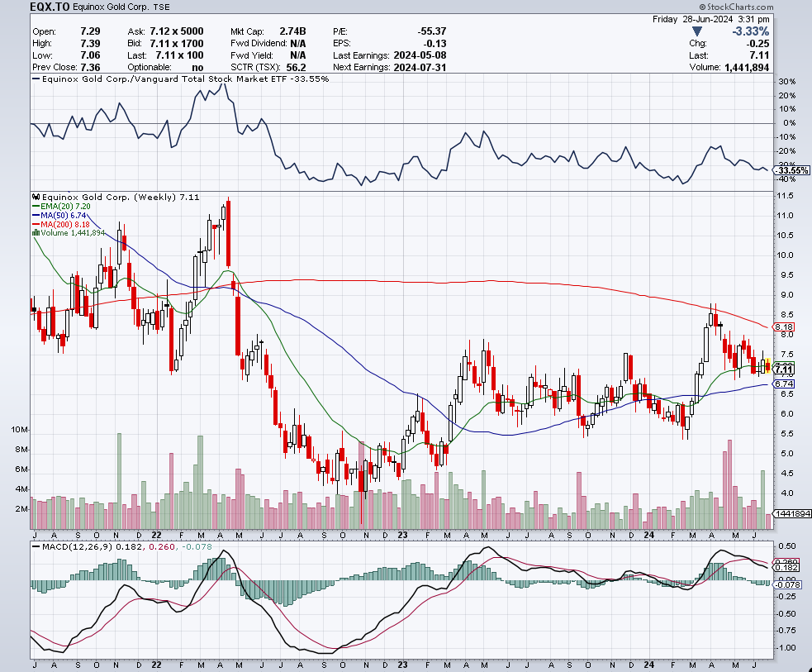812x672 pixels.
Task: Click the EQX.TO ticker symbol
Action: tap(50, 7)
